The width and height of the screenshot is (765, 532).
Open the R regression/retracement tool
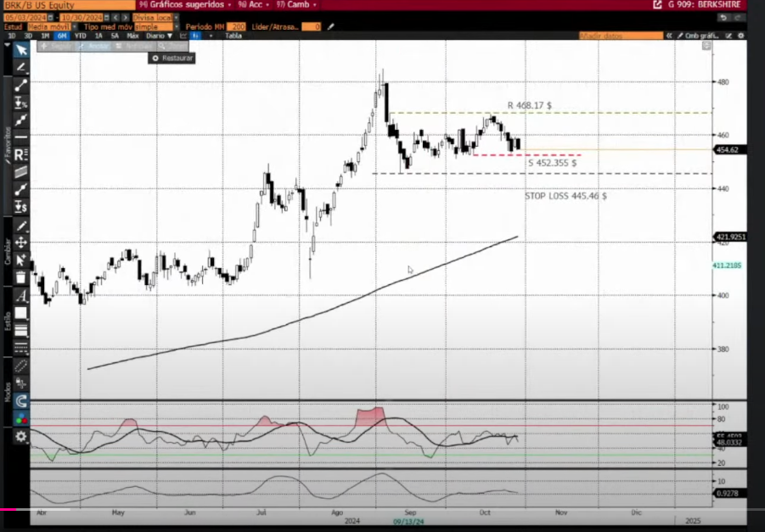pos(21,154)
